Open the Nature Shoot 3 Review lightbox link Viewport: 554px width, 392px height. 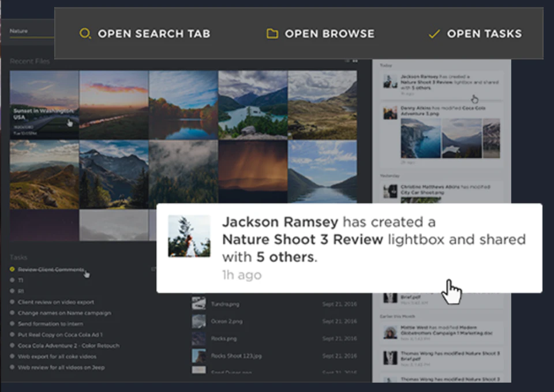pyautogui.click(x=302, y=240)
